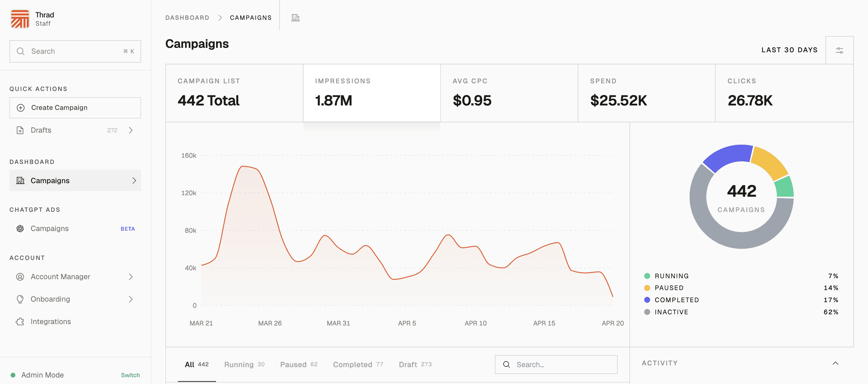Expand the Account Manager chevron
The image size is (868, 384).
(131, 276)
